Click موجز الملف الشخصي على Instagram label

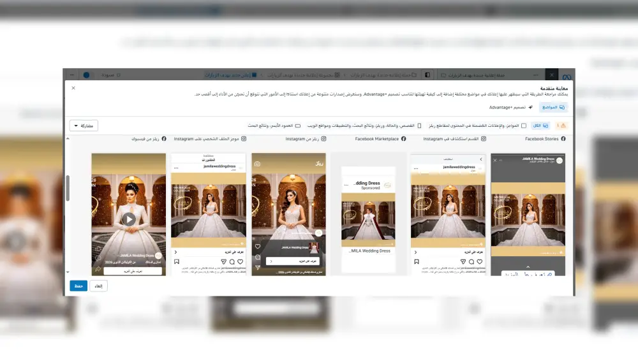point(206,139)
